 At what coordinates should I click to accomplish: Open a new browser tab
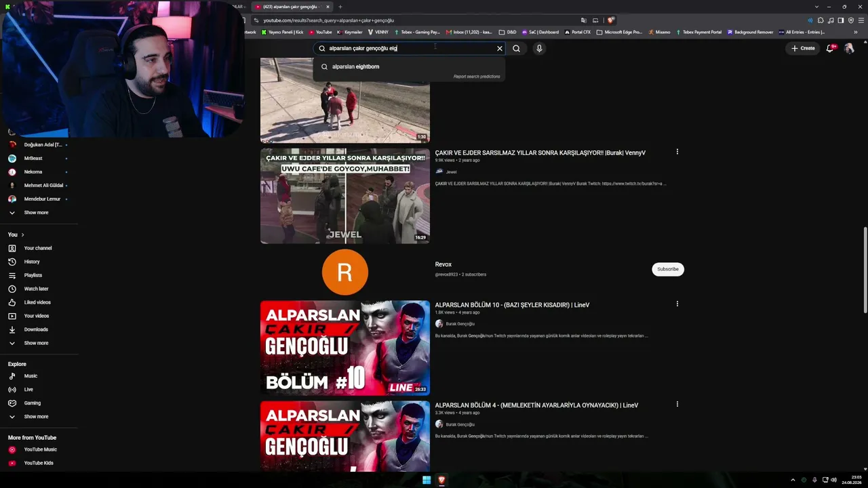pos(340,7)
